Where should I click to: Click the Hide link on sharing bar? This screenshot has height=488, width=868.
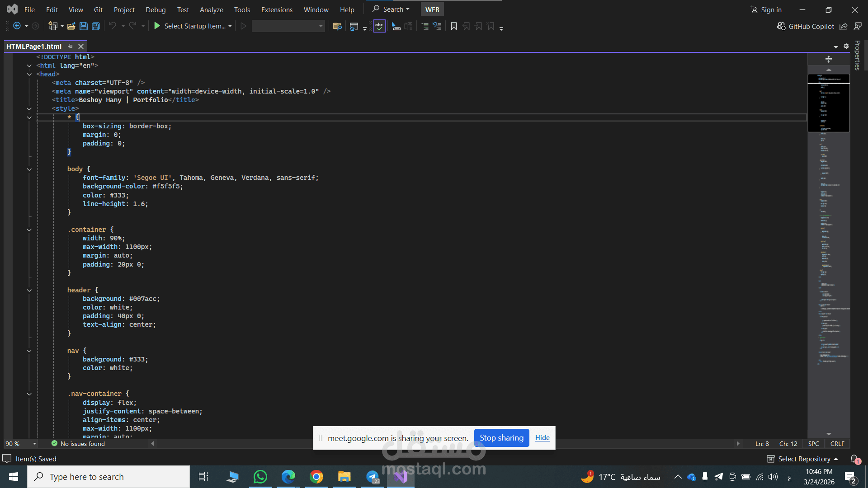click(x=542, y=438)
